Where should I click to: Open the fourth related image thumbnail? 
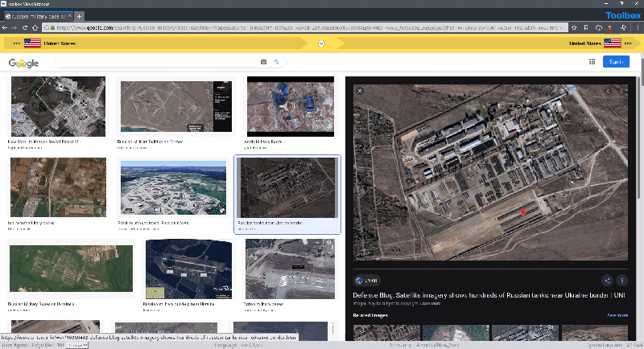tap(595, 333)
